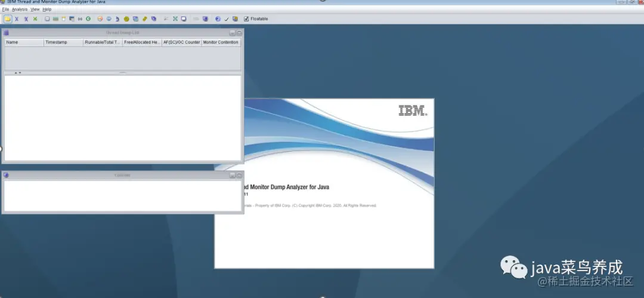Click the light blue round face icon
The width and height of the screenshot is (644, 298).
109,19
